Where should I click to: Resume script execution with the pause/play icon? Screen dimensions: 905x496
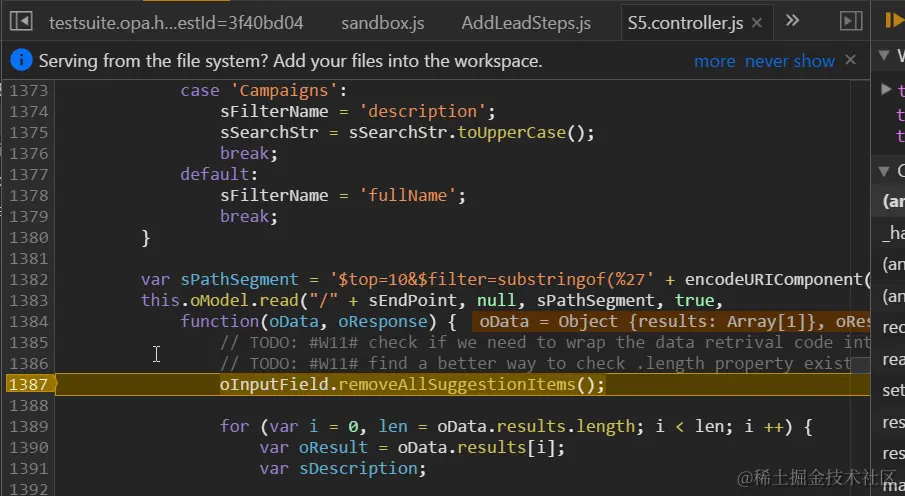[x=894, y=21]
